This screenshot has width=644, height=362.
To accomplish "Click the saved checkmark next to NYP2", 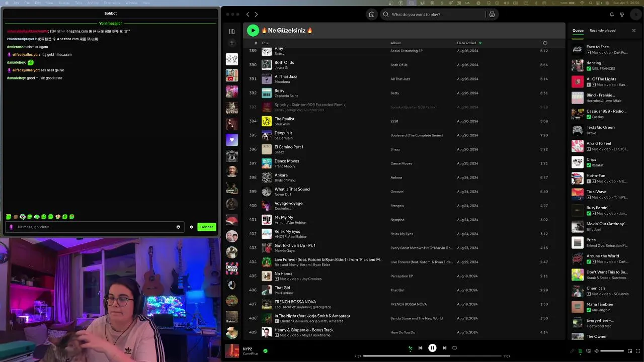I will pos(265,351).
